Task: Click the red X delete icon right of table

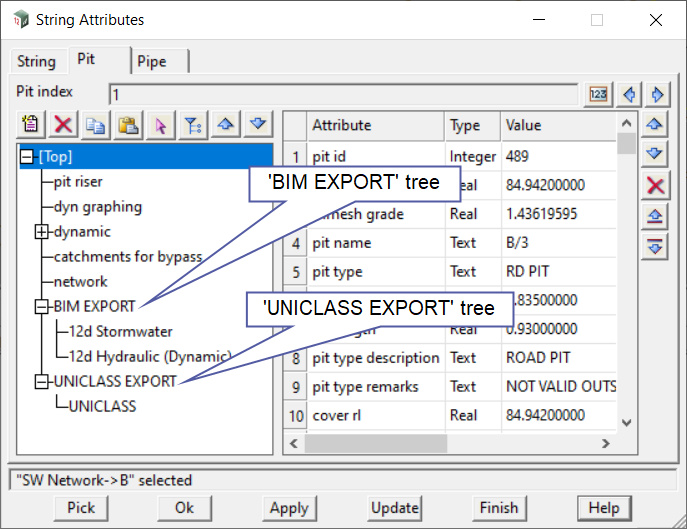Action: 655,185
